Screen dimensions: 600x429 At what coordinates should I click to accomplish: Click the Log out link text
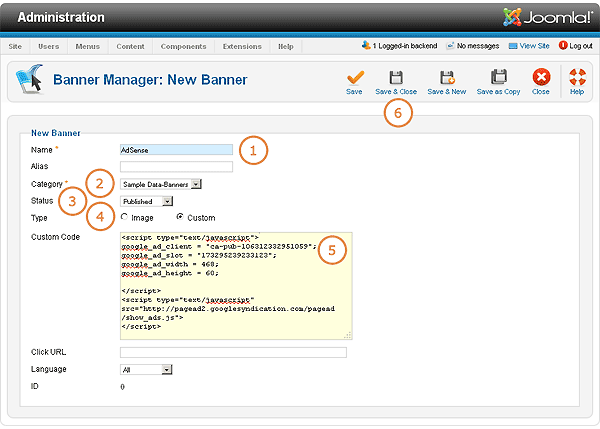point(581,46)
